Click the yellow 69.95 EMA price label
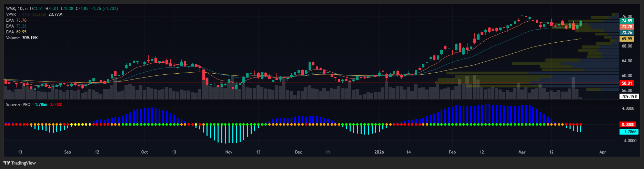 627,39
